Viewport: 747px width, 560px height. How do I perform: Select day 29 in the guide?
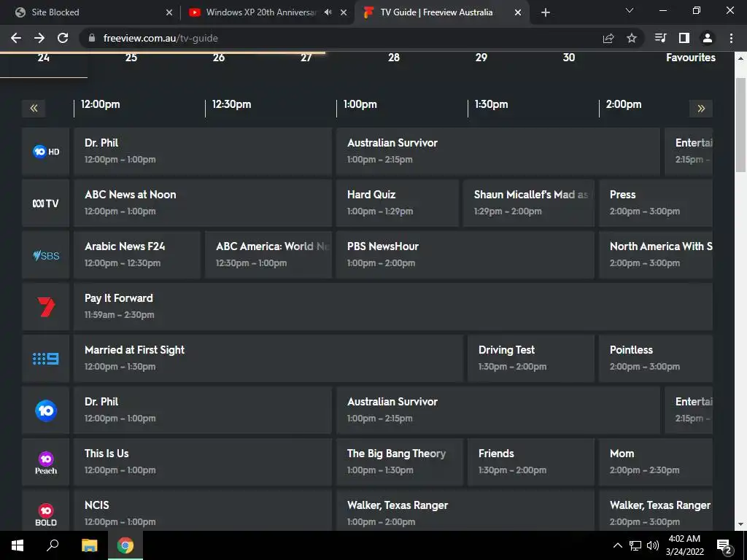pyautogui.click(x=481, y=58)
